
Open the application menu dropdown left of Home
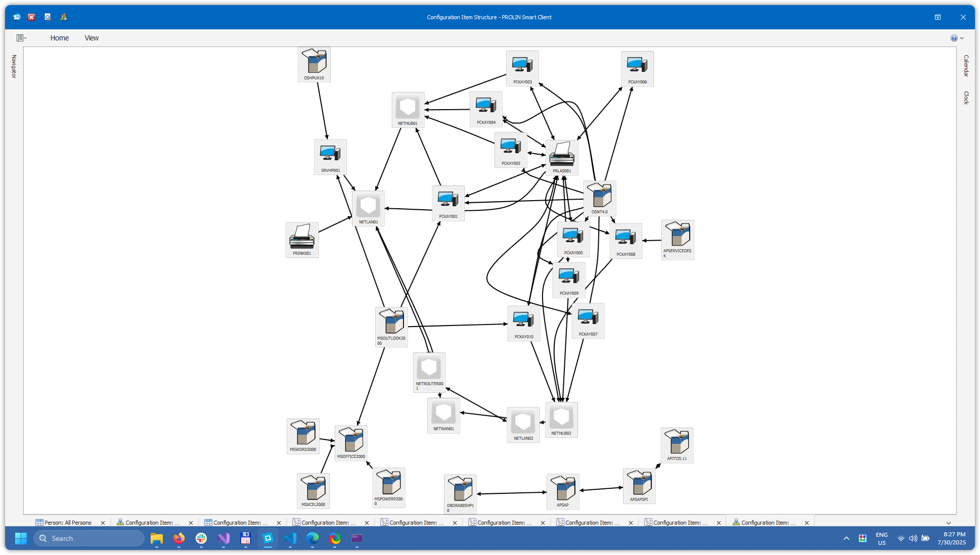(21, 38)
